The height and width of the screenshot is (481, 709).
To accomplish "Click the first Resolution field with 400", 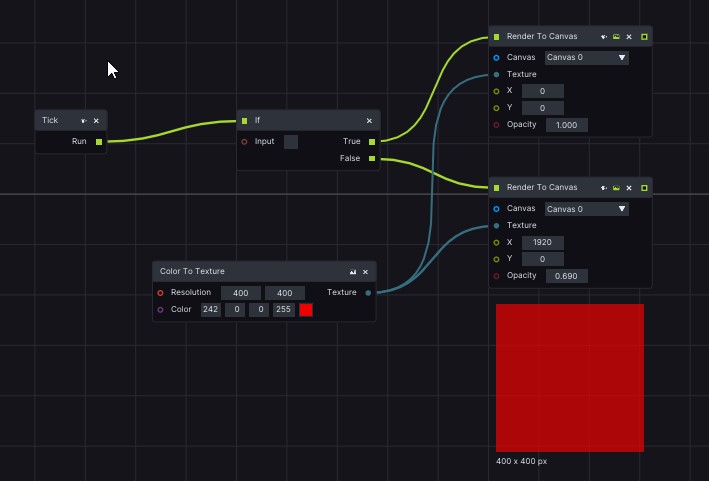I will pos(241,293).
